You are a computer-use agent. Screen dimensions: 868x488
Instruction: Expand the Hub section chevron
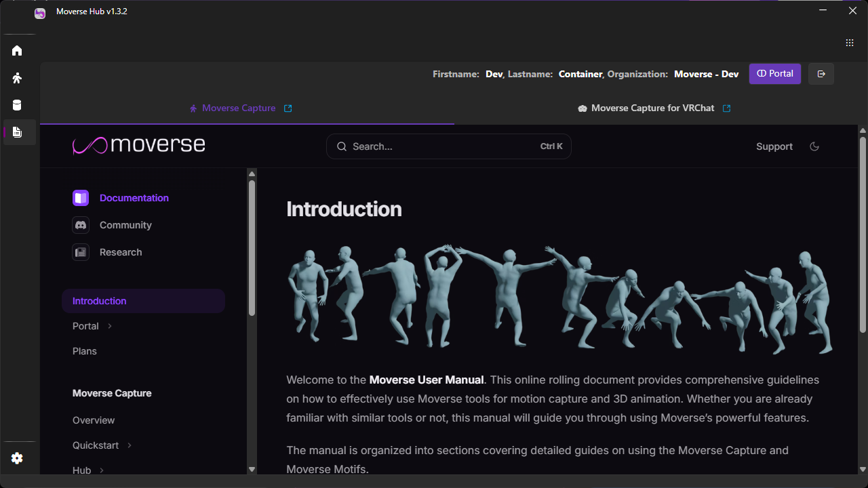tap(102, 470)
